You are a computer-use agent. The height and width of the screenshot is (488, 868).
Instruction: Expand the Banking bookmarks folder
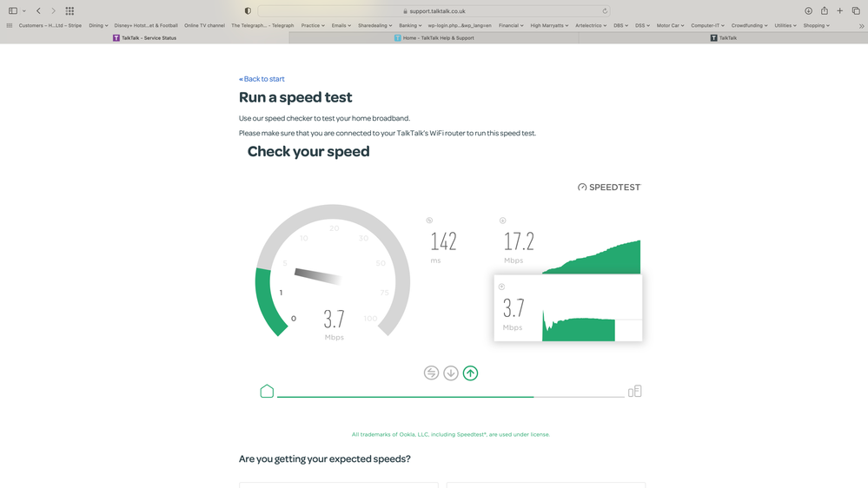(x=412, y=26)
